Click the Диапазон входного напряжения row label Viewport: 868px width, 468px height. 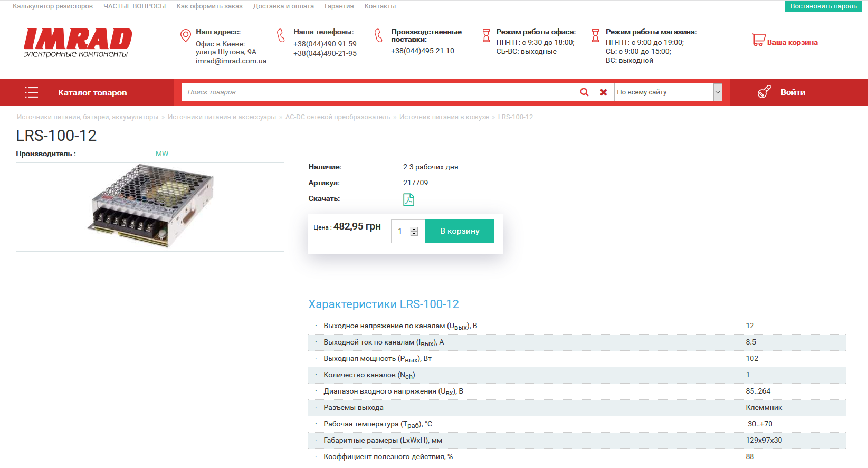click(393, 391)
